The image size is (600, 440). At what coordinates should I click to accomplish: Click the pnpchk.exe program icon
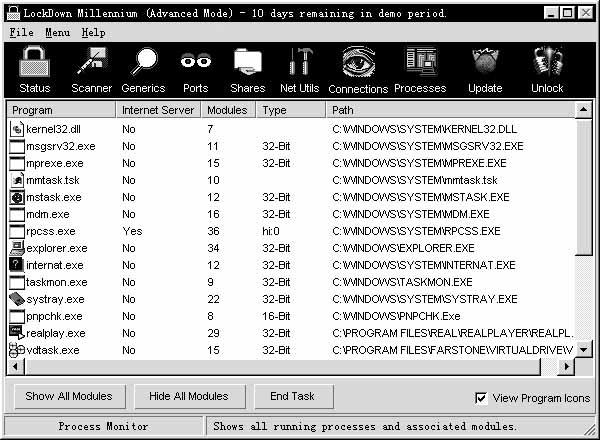16,316
